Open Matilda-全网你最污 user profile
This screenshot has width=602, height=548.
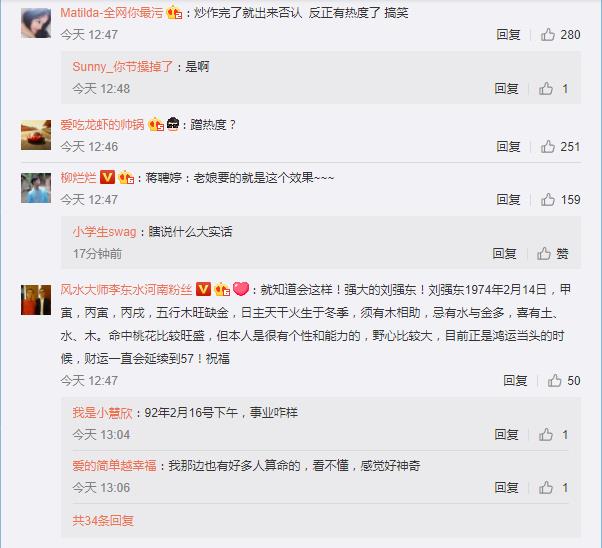point(112,13)
